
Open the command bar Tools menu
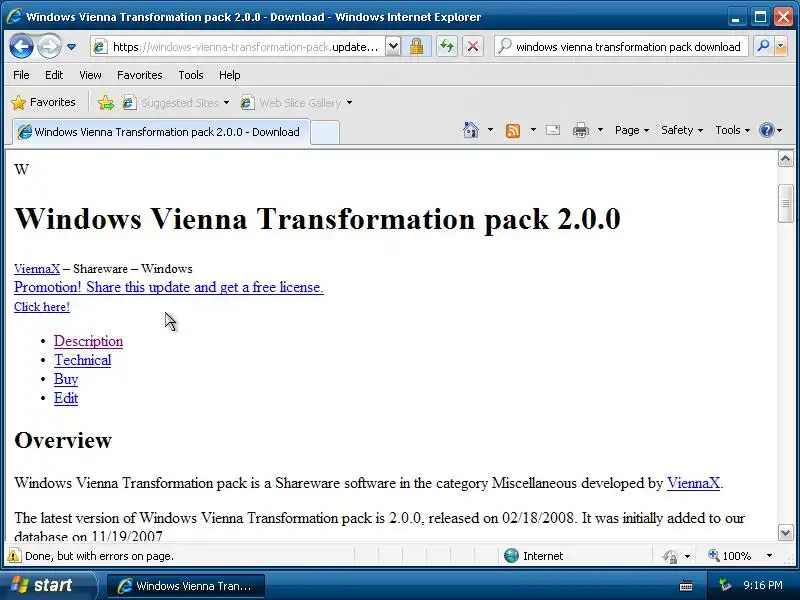pos(732,130)
